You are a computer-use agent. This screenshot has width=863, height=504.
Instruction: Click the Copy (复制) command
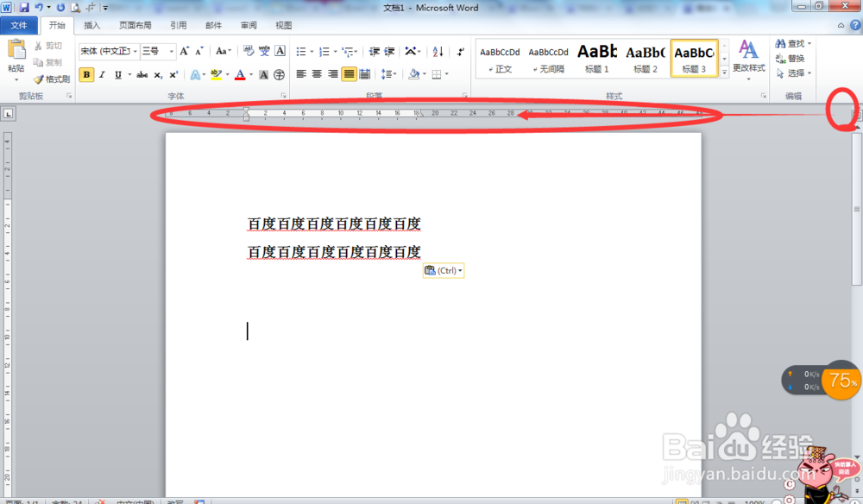tap(47, 62)
